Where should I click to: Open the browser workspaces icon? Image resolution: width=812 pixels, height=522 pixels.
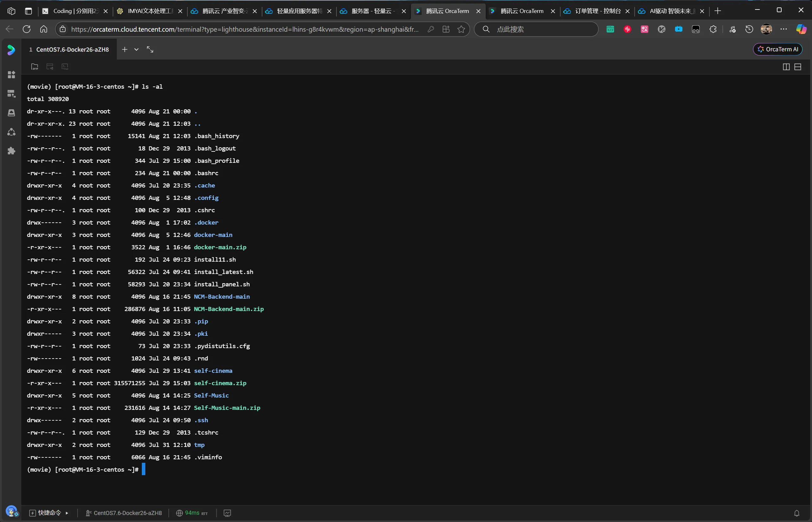(x=11, y=11)
